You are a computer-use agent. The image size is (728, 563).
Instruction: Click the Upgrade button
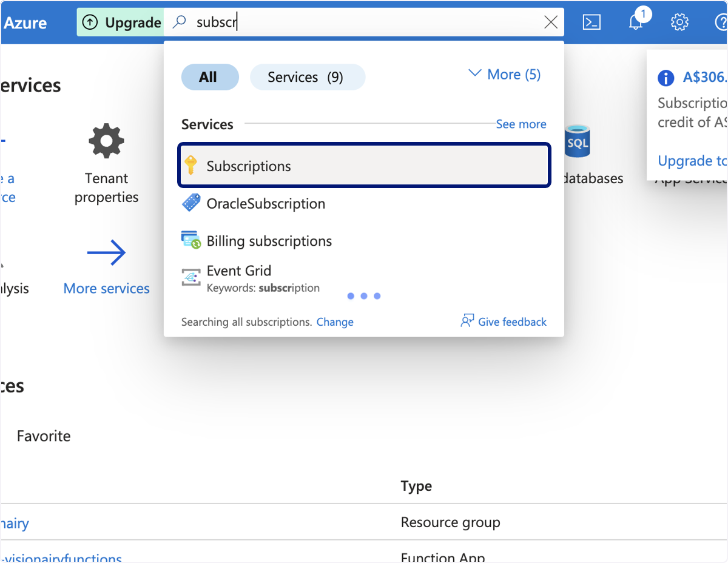click(x=120, y=22)
